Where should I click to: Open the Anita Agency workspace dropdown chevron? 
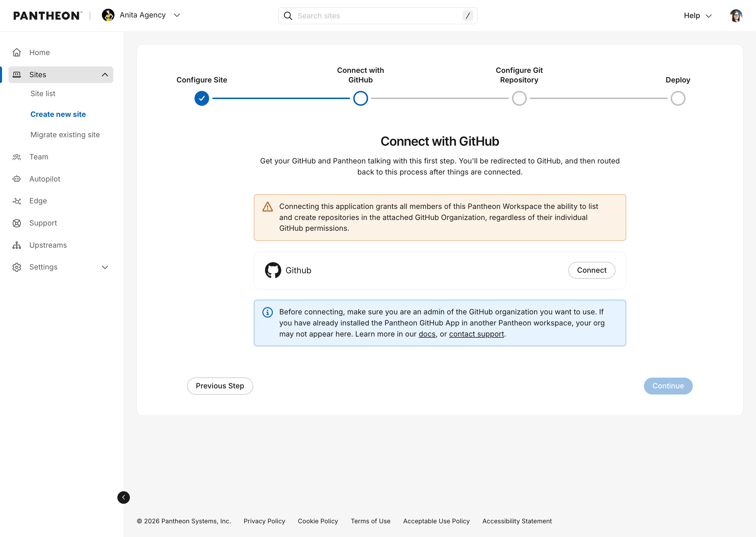tap(177, 15)
